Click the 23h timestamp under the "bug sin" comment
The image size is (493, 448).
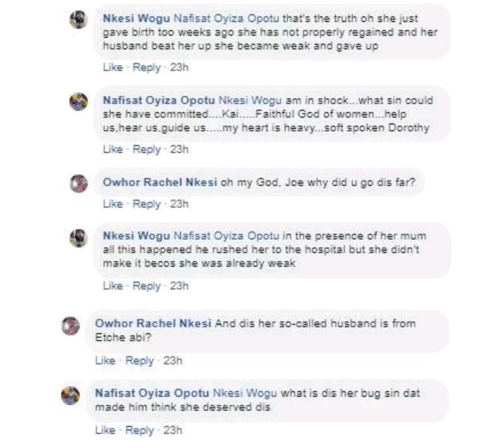tap(173, 430)
